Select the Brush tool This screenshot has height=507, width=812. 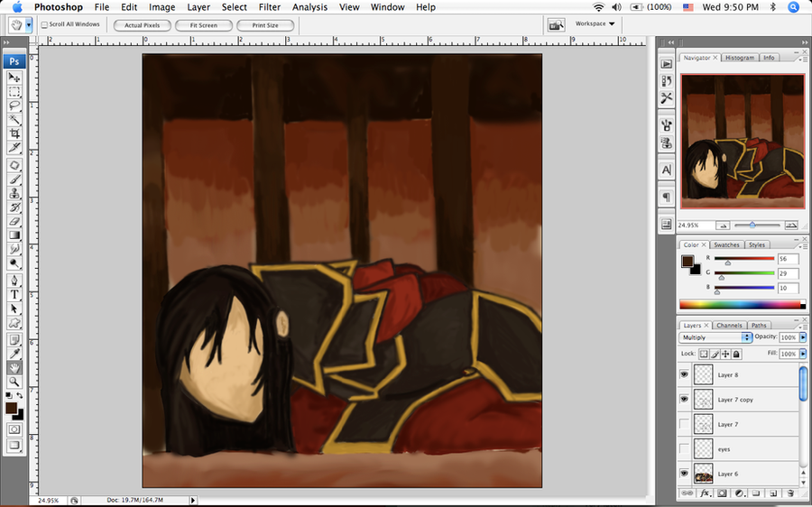click(14, 180)
